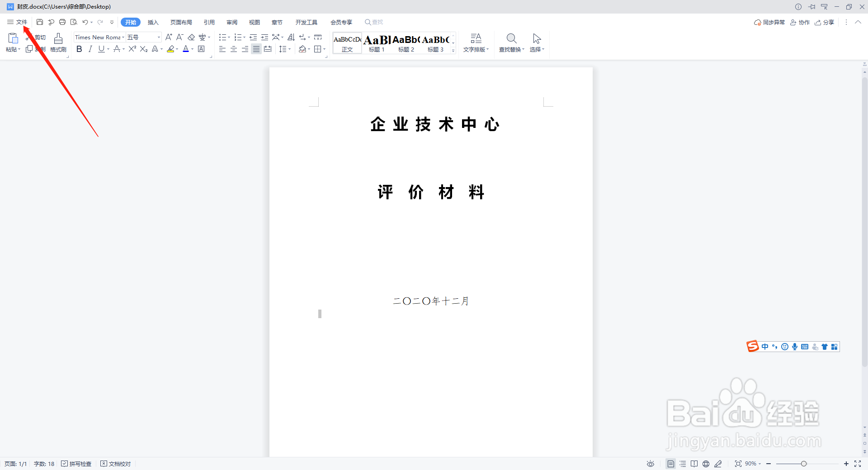Set paragraph to align right

[x=245, y=49]
